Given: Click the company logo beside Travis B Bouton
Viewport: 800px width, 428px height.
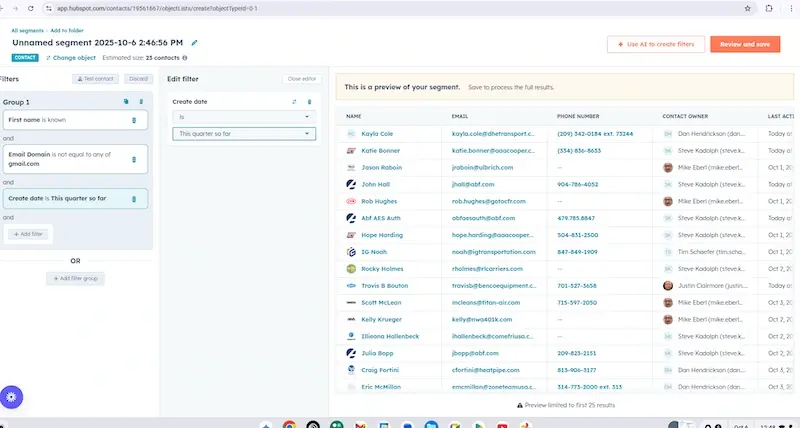Looking at the screenshot, I should pos(351,286).
